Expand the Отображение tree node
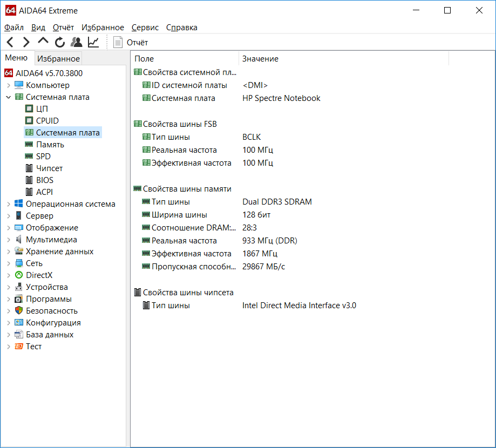 pos(9,228)
